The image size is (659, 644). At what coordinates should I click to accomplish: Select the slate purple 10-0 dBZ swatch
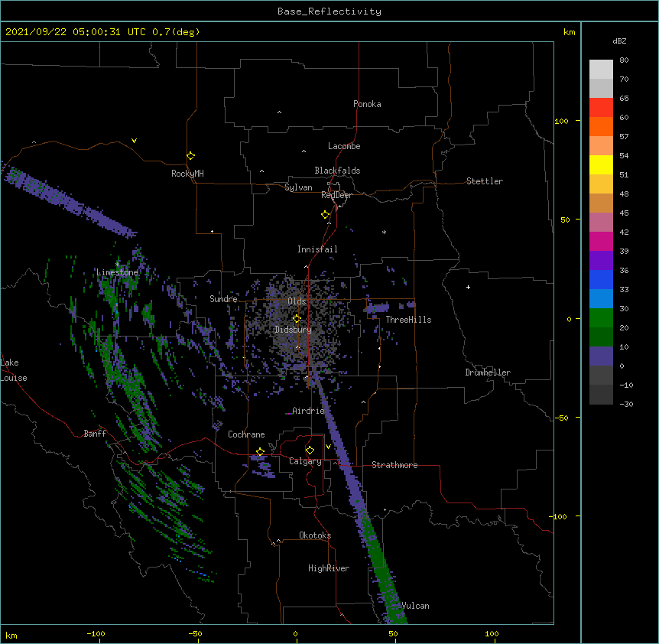[601, 356]
